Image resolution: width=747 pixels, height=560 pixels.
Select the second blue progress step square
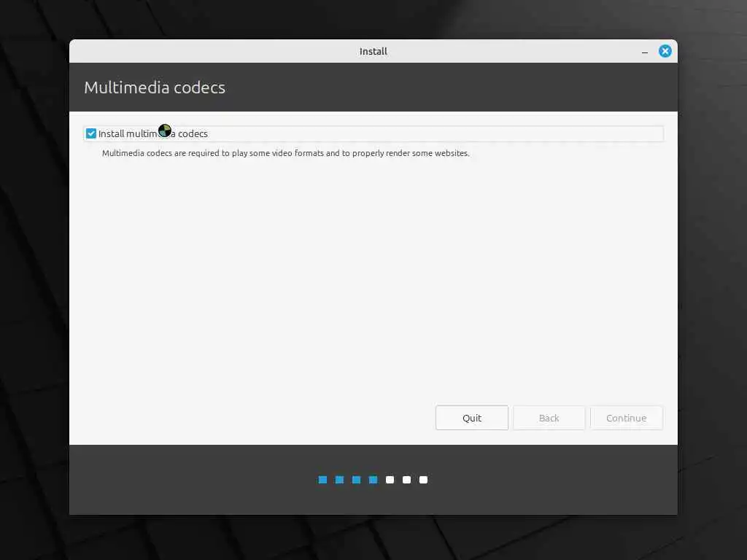point(340,480)
